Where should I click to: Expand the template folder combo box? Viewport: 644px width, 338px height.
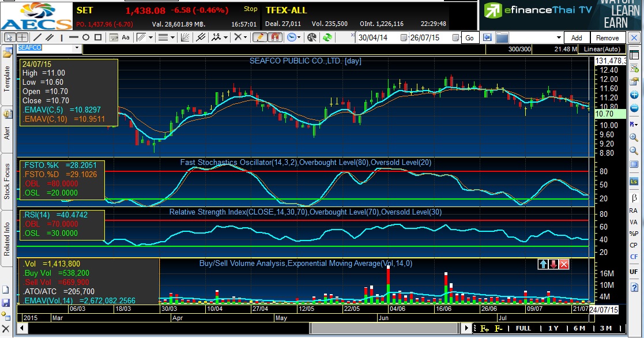[559, 38]
